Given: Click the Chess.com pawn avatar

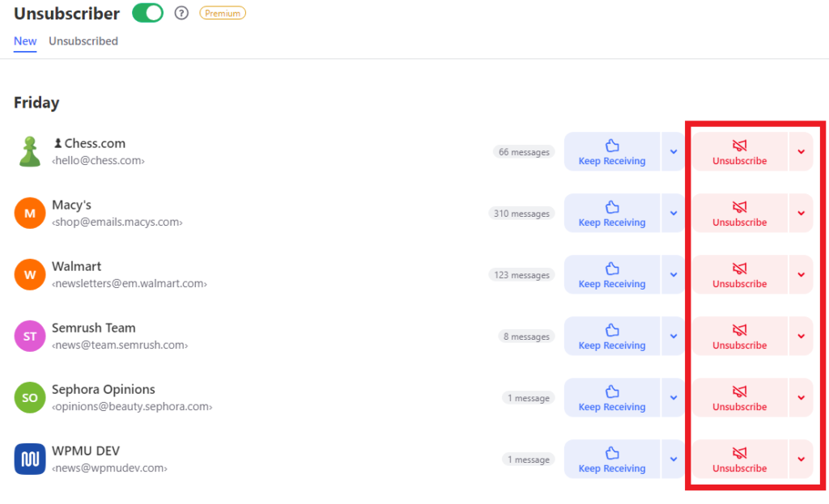Looking at the screenshot, I should pyautogui.click(x=30, y=151).
